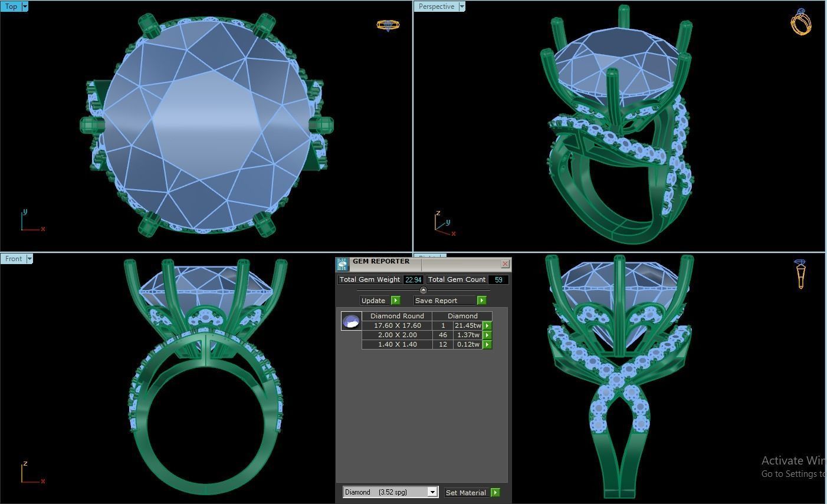
Task: Open the Diamond (3.52 spg) material dropdown
Action: click(432, 492)
